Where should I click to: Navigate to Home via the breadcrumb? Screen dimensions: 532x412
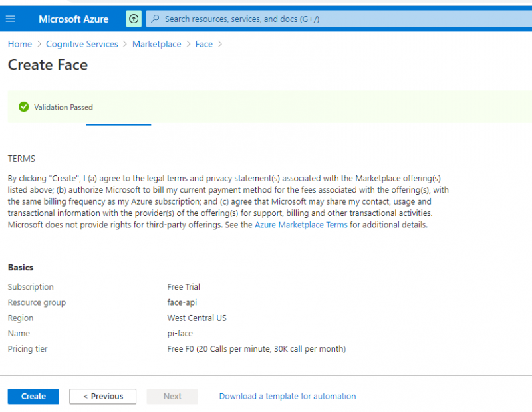tap(19, 44)
